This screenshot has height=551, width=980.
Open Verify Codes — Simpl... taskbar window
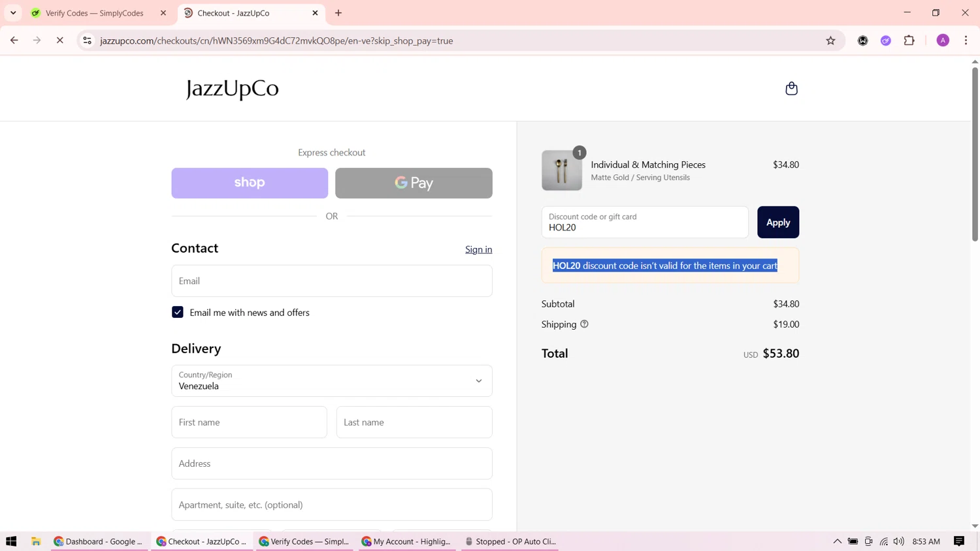pyautogui.click(x=304, y=541)
